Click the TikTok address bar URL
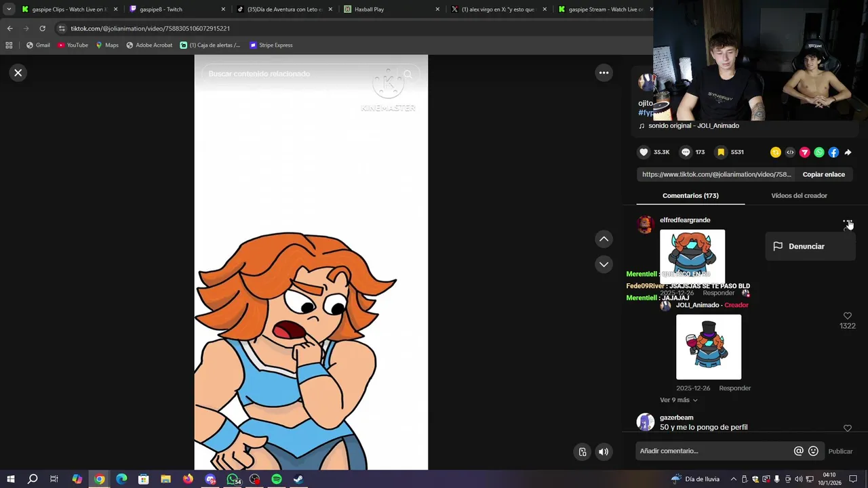Screen dimensions: 868x488 151,28
